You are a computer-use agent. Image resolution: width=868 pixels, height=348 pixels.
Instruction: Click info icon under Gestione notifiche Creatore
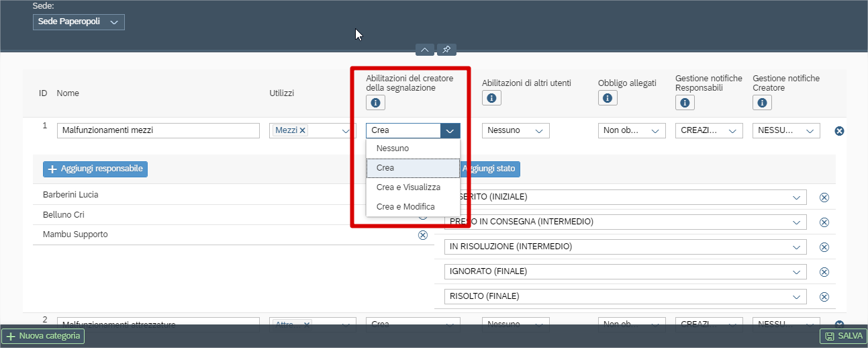coord(762,103)
